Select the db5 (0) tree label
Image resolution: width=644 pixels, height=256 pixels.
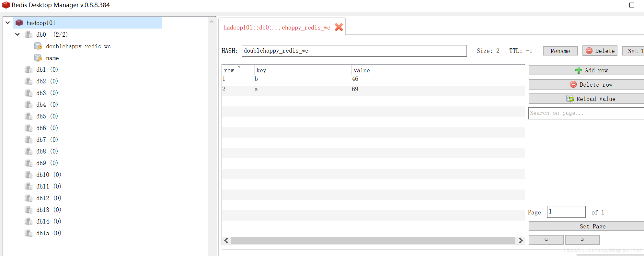(x=47, y=116)
